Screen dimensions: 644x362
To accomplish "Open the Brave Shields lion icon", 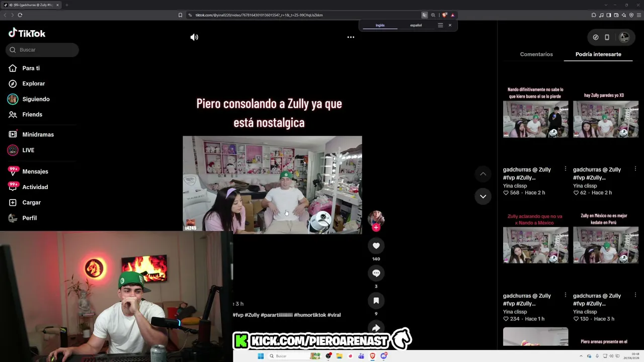I will 444,15.
